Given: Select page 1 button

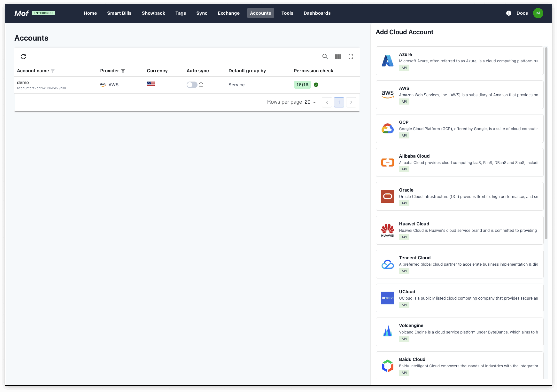Looking at the screenshot, I should point(339,102).
